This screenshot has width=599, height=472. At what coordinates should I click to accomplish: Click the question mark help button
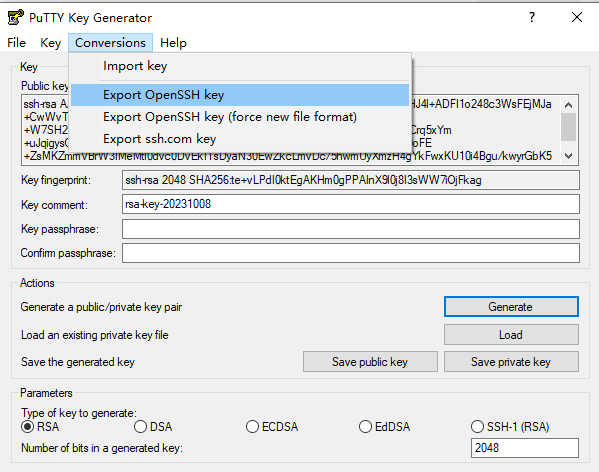(532, 17)
